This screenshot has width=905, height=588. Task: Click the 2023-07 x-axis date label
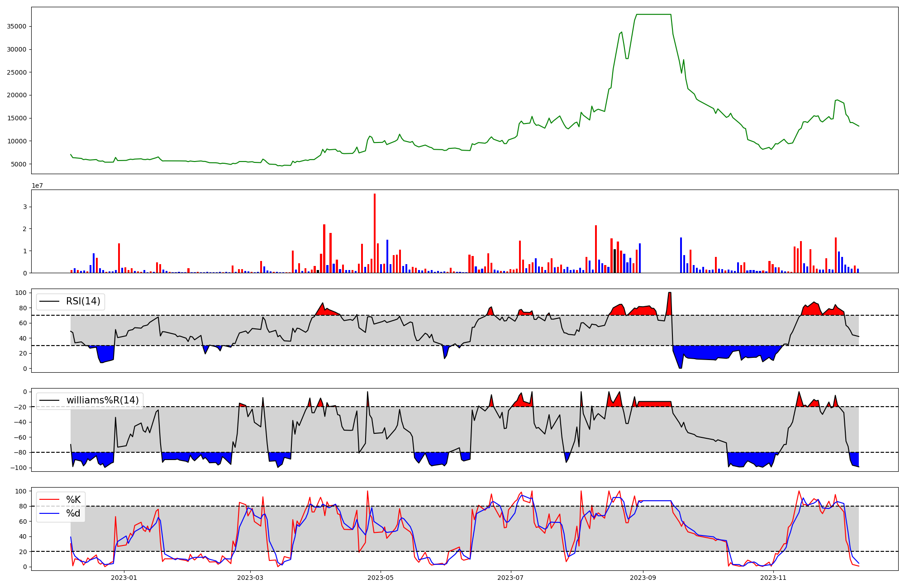click(x=511, y=578)
